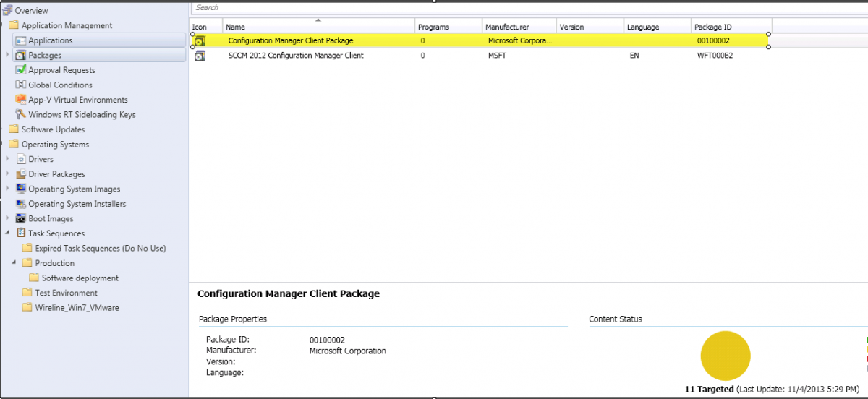Click the Configuration Manager Client Package row icon
This screenshot has height=399, width=868.
pos(200,41)
